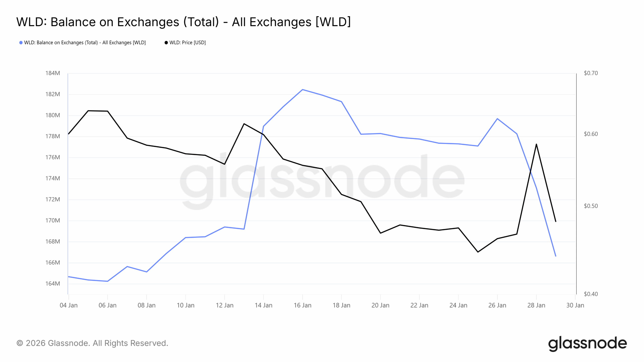644x362 pixels.
Task: Click the glassnode watermark in chart center
Action: 322,178
